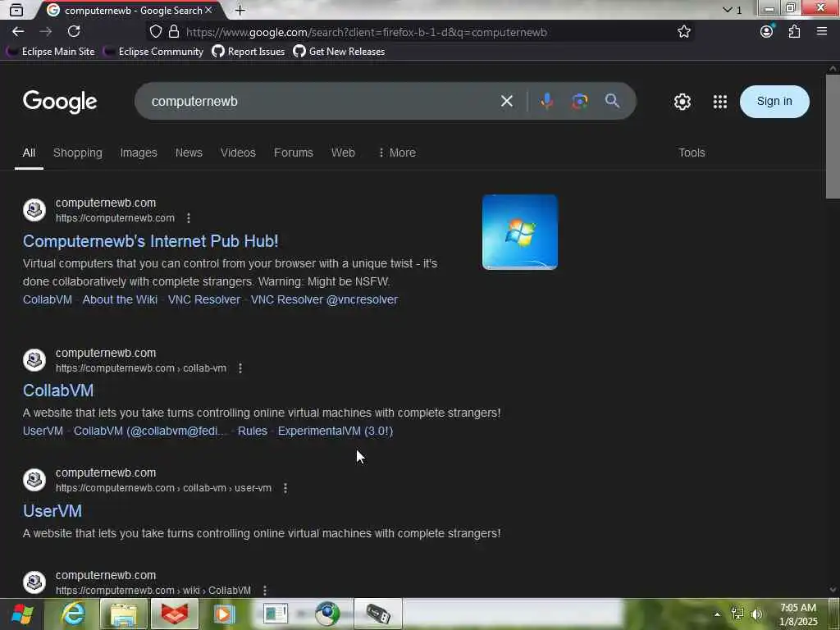
Task: Switch to the Images tab
Action: click(138, 153)
